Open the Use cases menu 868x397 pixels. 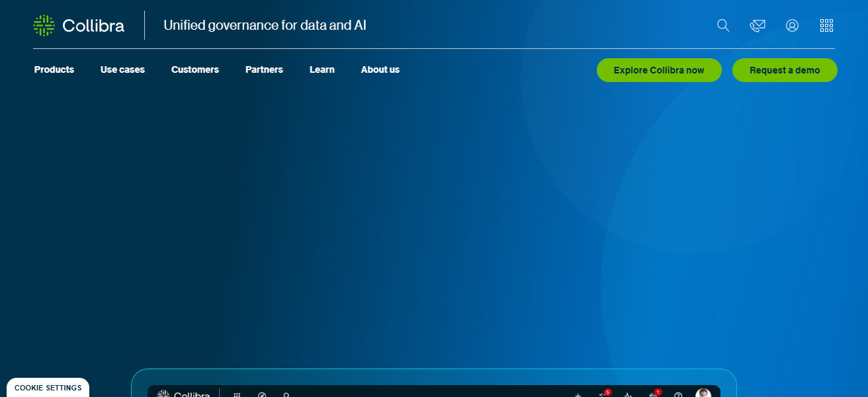tap(122, 69)
